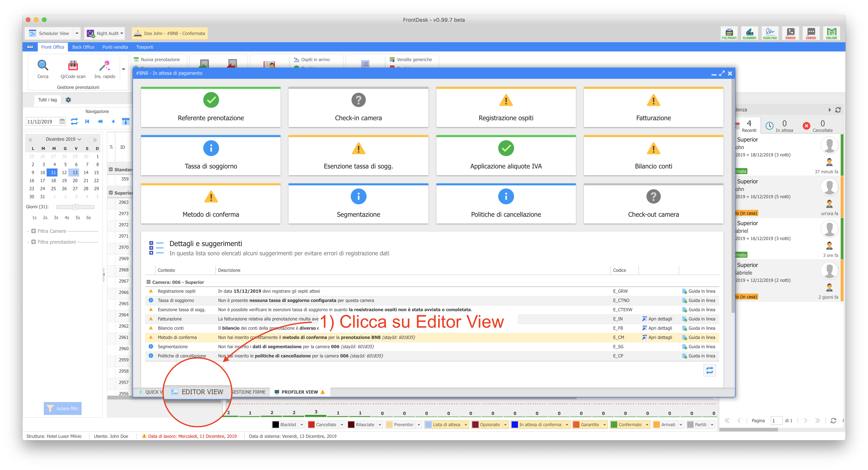
Task: Go to today calendar download icon
Action: coord(126,121)
